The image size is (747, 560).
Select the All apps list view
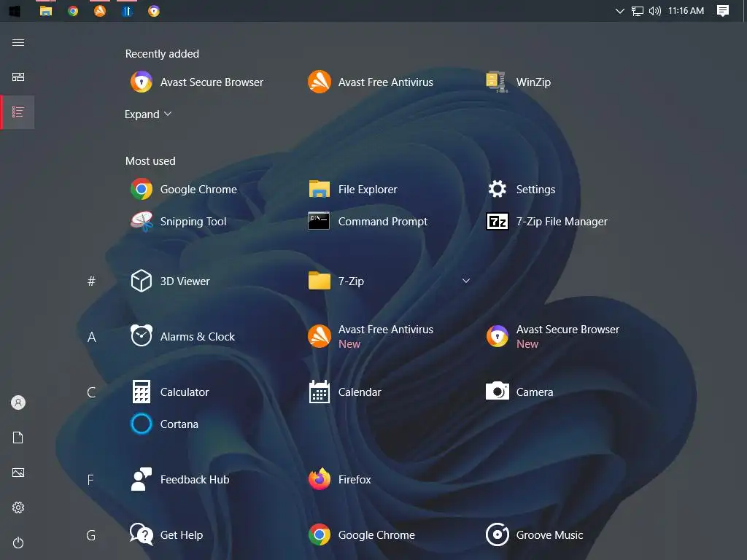tap(18, 112)
